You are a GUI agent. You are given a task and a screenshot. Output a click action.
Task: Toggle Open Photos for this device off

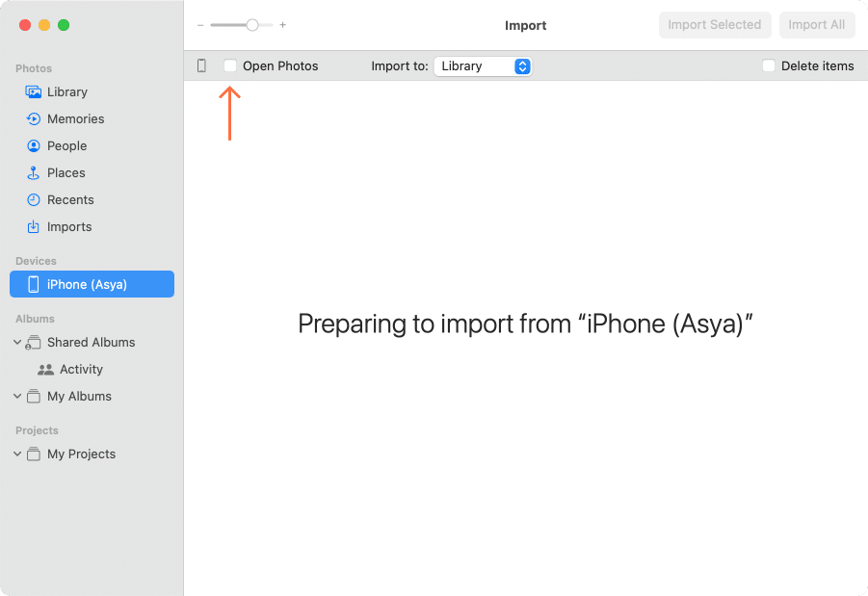click(228, 65)
